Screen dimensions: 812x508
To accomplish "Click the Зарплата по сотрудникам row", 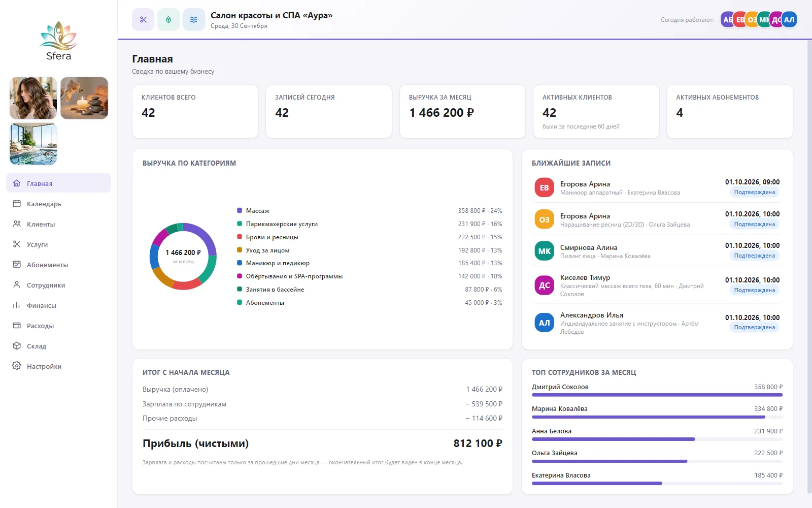I will tap(322, 404).
